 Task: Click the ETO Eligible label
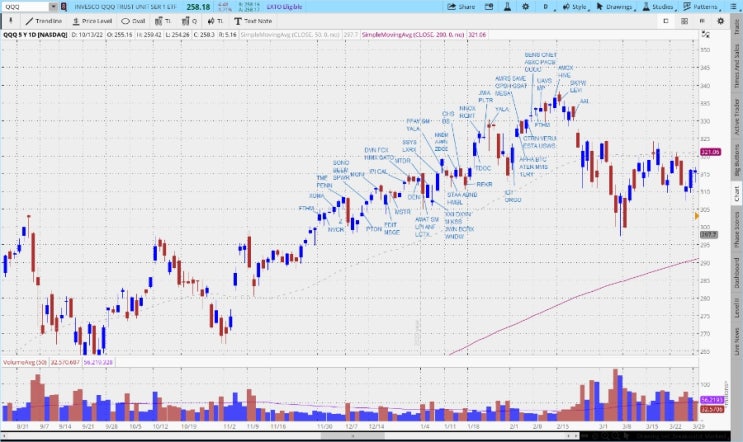[284, 7]
